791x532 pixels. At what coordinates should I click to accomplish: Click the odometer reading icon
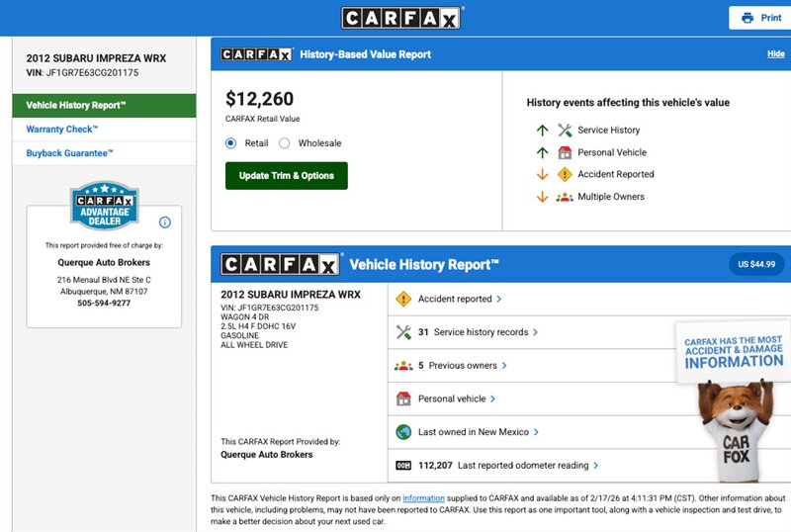coord(402,465)
